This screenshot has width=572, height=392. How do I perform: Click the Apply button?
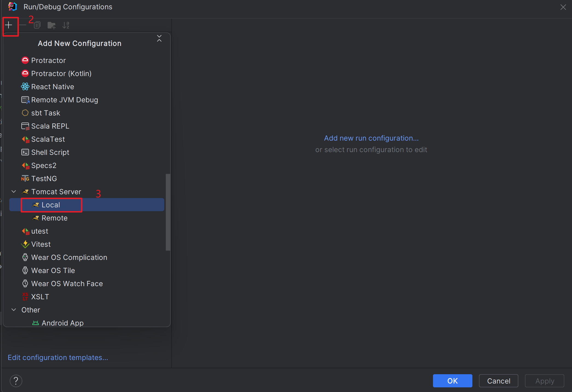coord(545,381)
